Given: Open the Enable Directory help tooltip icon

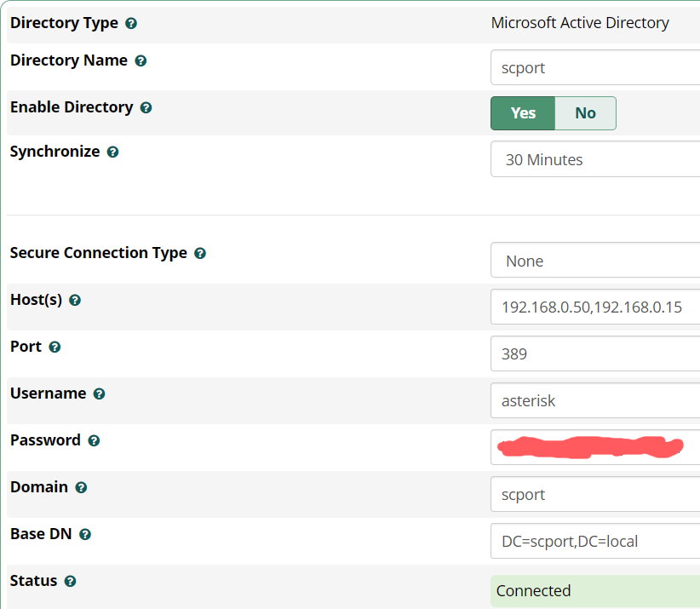Looking at the screenshot, I should pyautogui.click(x=146, y=108).
